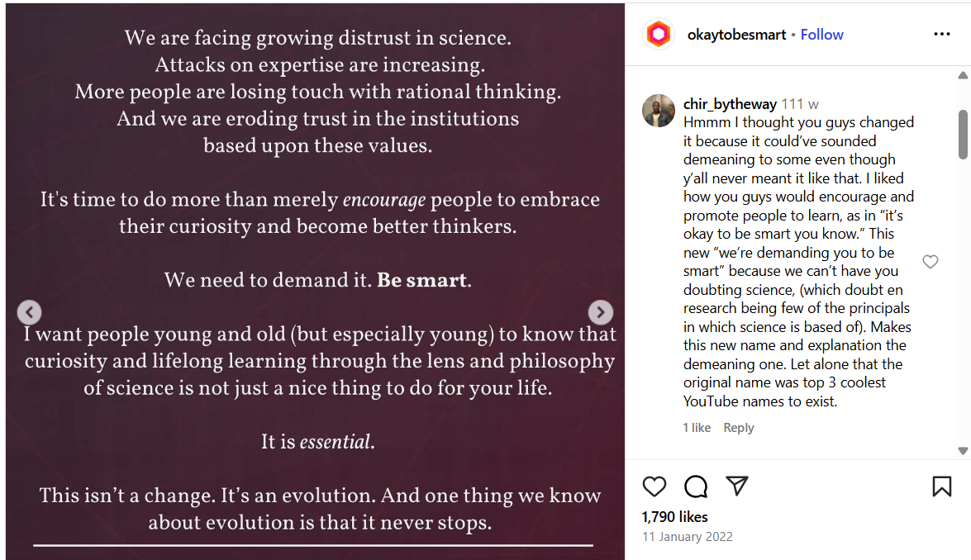Open the okaytobesmart username
971x560 pixels.
pos(736,34)
